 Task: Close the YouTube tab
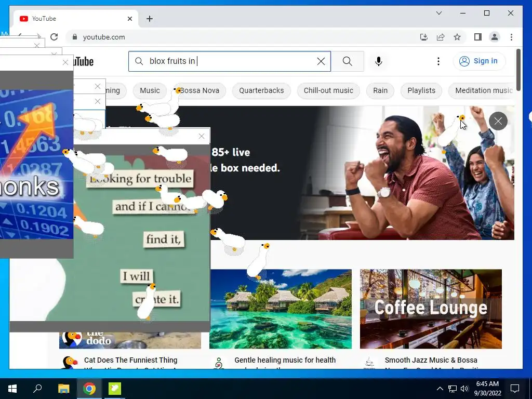[x=129, y=19]
